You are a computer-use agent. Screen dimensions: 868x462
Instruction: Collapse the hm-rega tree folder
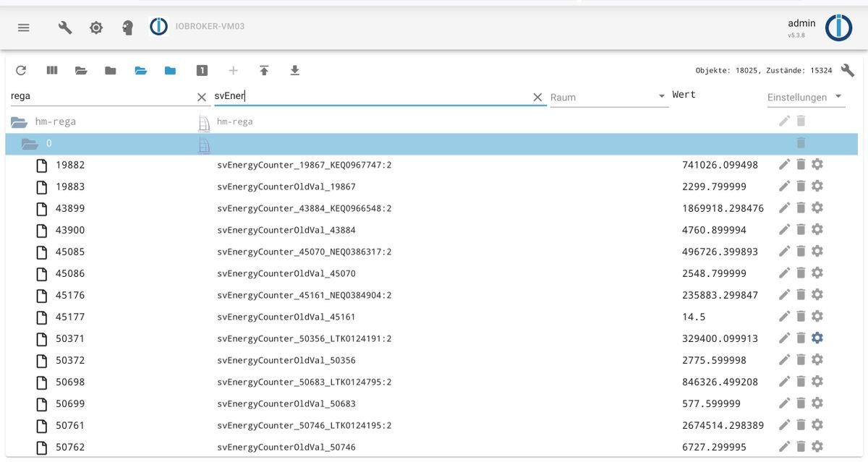click(x=19, y=121)
